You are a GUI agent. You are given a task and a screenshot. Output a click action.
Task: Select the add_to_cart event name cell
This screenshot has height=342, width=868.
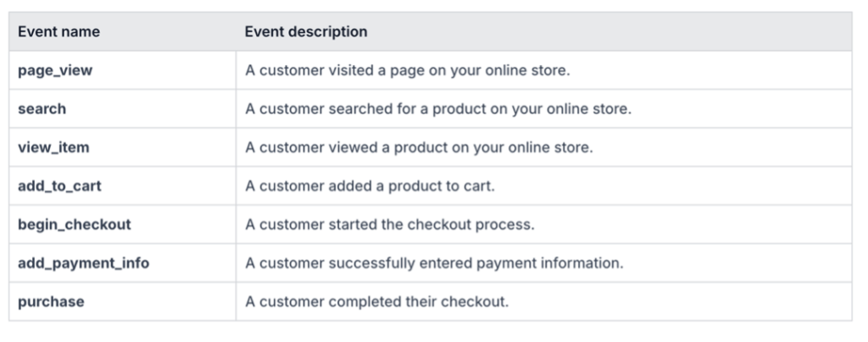(x=122, y=186)
